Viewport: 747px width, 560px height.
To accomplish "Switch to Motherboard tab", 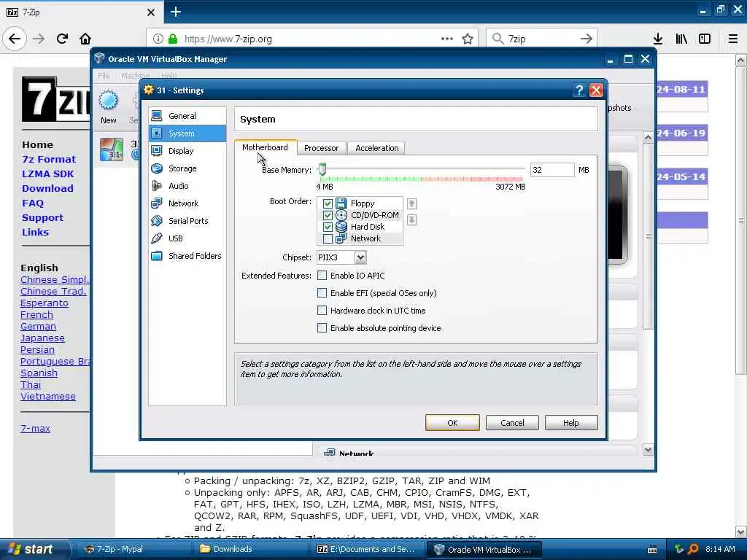I will [265, 147].
